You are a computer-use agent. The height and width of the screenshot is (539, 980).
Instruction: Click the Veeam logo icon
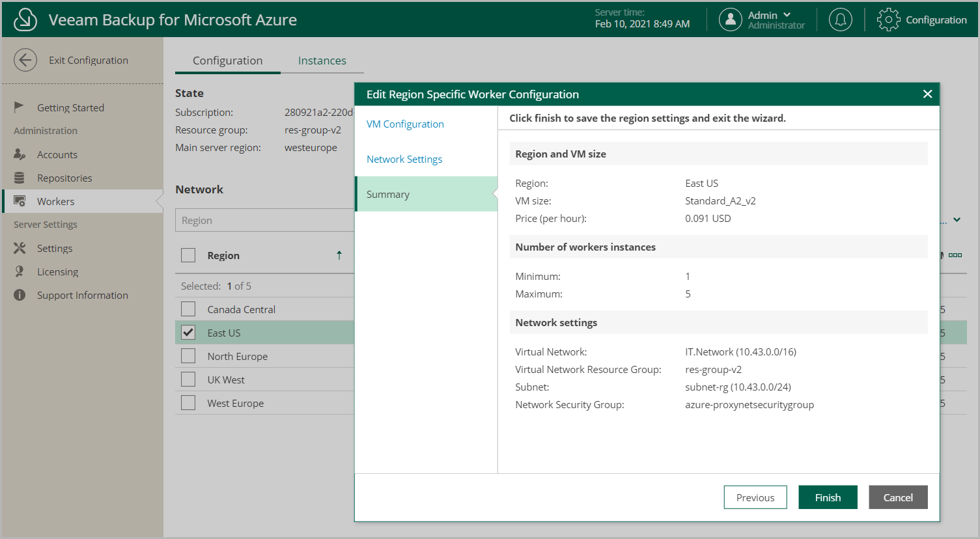click(x=25, y=20)
